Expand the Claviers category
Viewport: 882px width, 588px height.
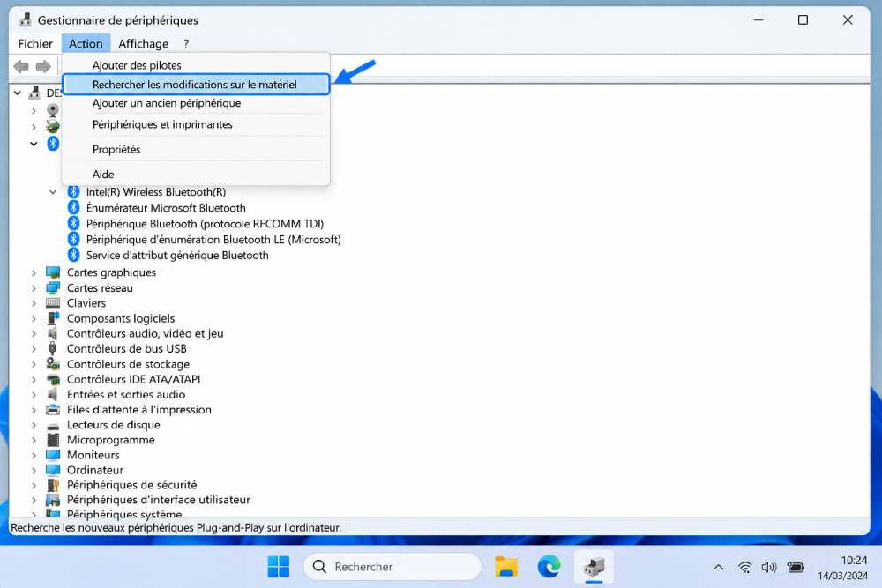tap(34, 303)
